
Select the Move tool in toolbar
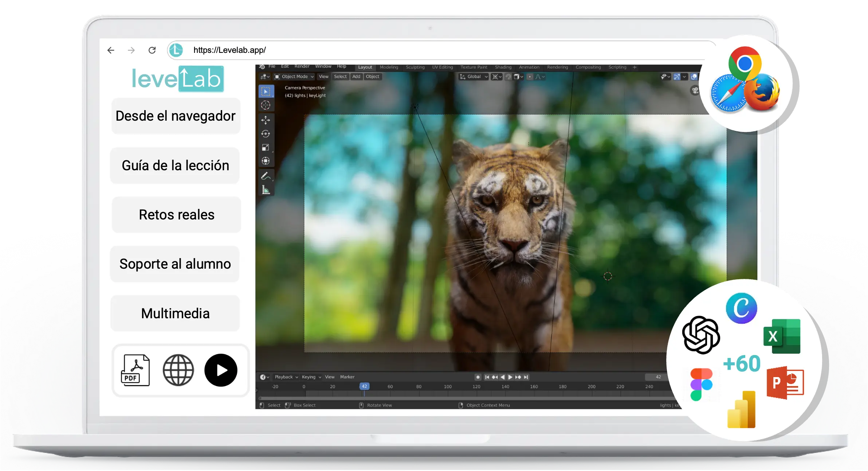266,120
